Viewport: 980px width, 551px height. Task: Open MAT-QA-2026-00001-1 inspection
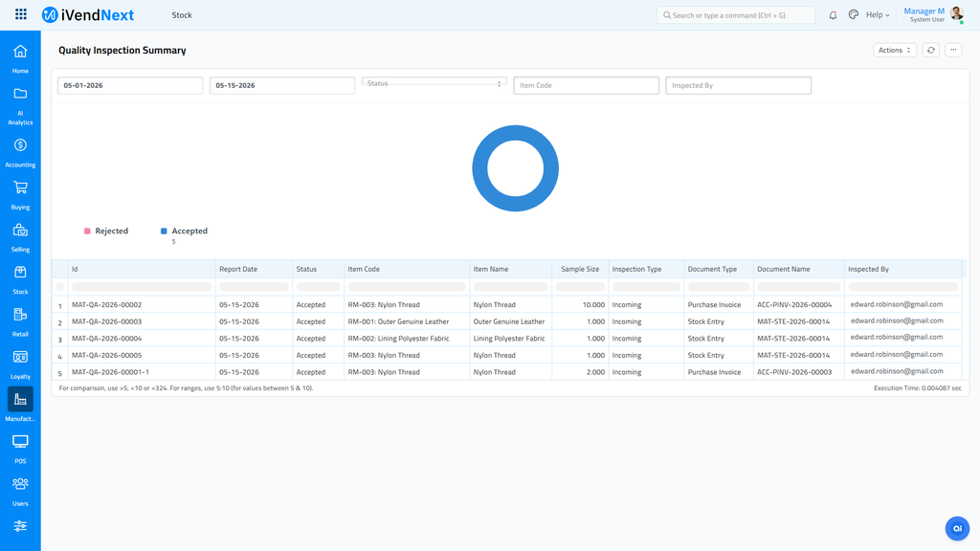point(110,372)
